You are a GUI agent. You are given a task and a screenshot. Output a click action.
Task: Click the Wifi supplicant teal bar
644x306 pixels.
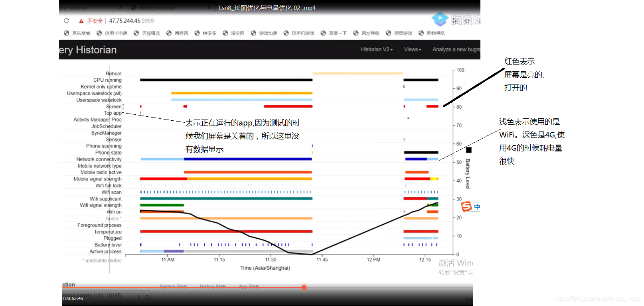(226, 198)
